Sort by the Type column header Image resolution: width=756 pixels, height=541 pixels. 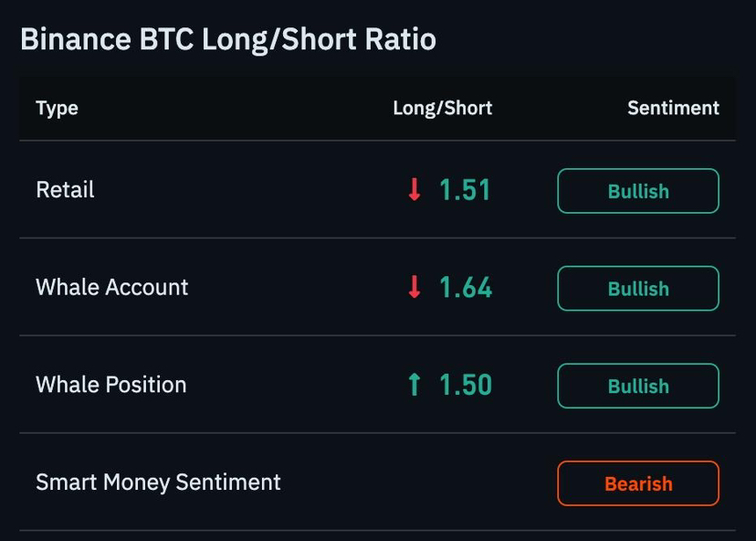click(x=57, y=109)
